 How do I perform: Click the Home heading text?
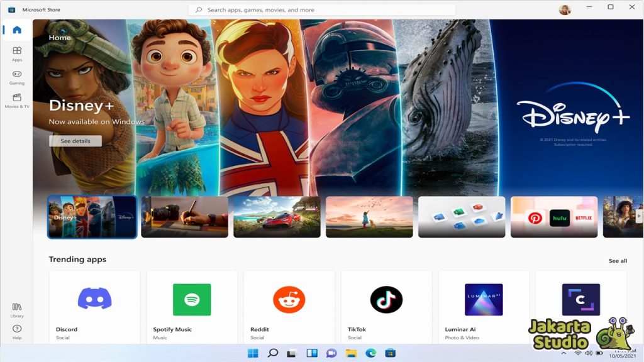60,37
